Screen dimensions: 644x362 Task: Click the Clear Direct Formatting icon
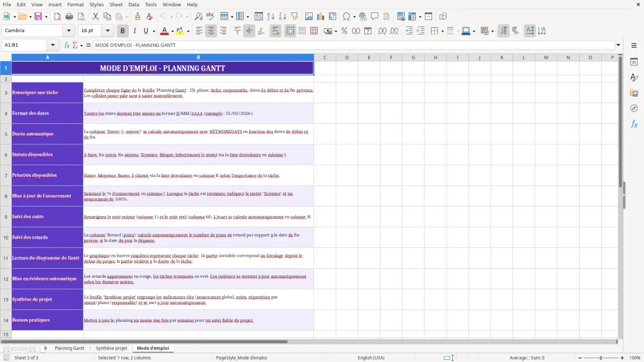click(x=150, y=17)
